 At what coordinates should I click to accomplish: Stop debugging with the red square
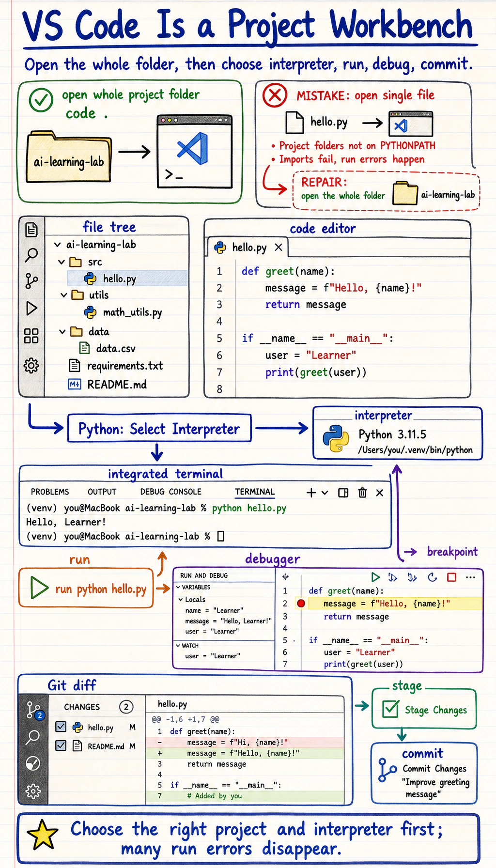[451, 577]
